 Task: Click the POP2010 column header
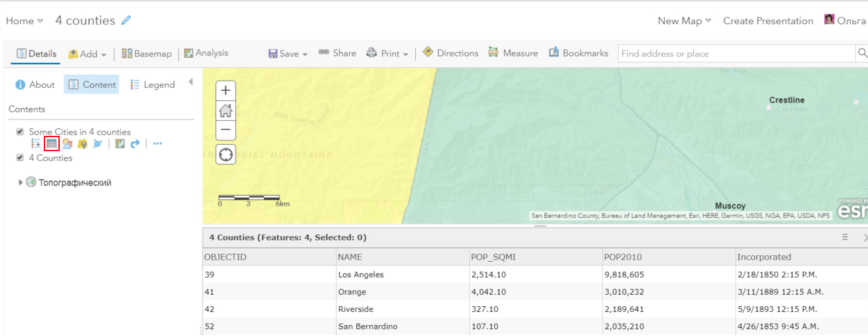(669, 257)
